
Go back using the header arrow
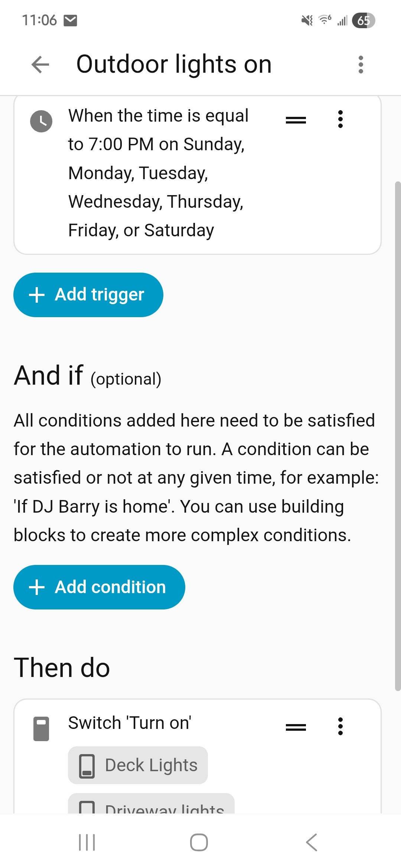(40, 65)
